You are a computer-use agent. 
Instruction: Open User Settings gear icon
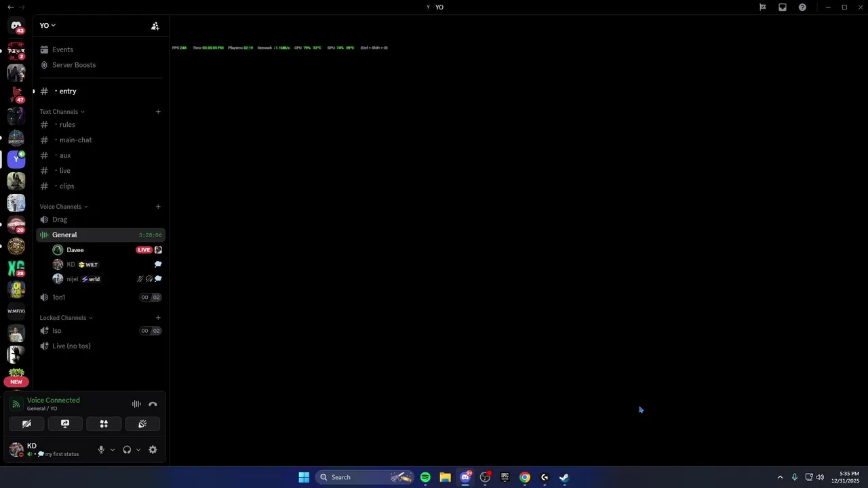[x=153, y=449]
